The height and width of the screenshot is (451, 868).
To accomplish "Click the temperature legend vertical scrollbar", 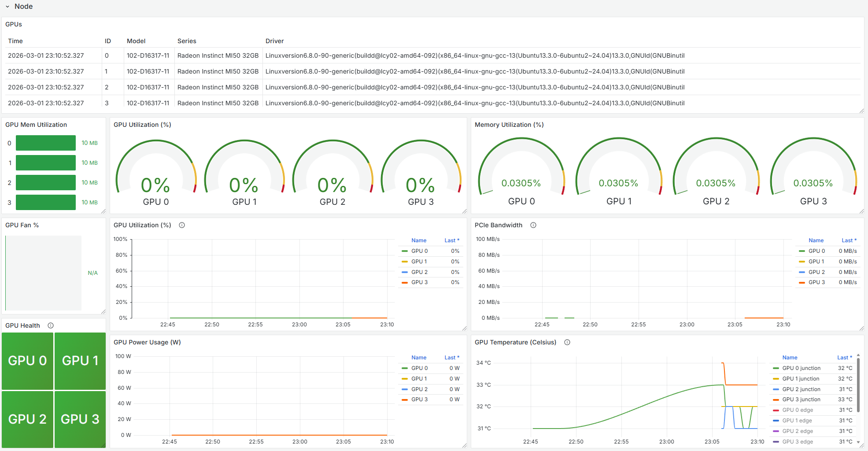I will [858, 383].
